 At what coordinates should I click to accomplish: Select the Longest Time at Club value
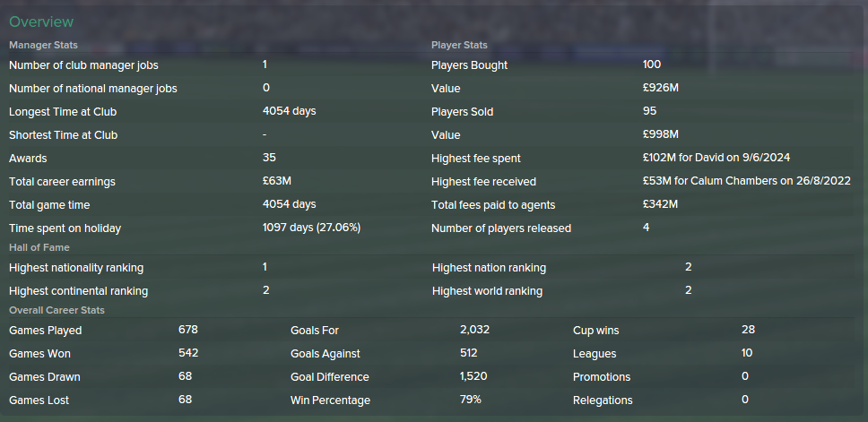(x=289, y=110)
